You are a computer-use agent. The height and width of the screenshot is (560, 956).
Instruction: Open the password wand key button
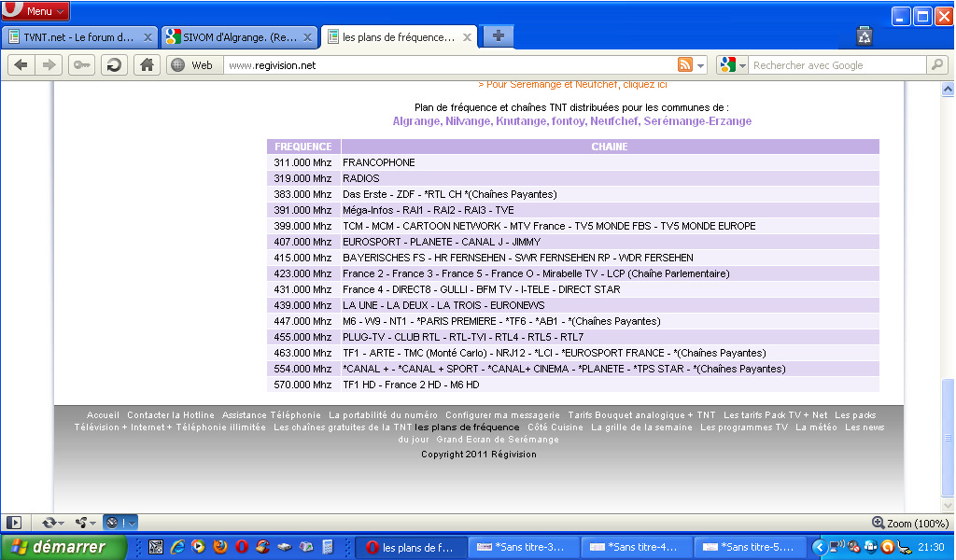81,65
